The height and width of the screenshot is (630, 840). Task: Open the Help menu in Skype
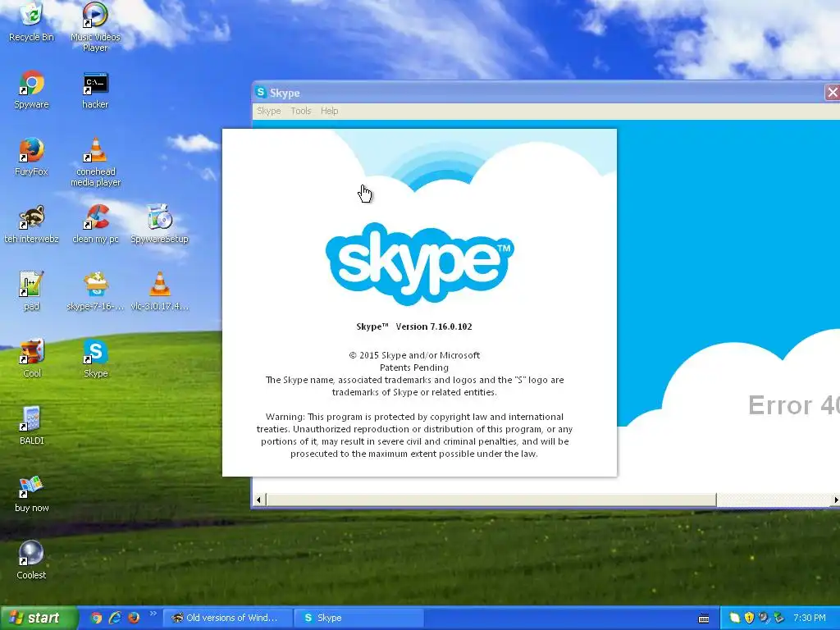330,111
